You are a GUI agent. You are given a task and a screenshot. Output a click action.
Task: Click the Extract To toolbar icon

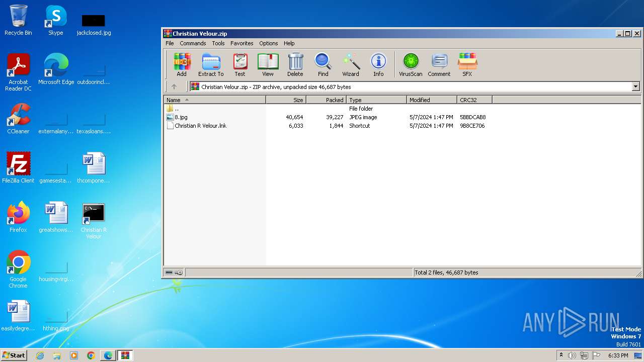point(211,65)
